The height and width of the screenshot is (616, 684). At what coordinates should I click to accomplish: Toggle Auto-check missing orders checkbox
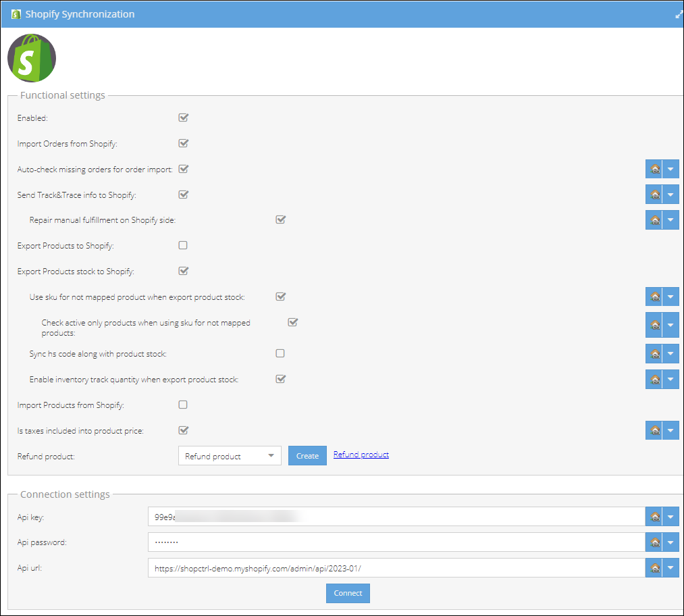(183, 169)
